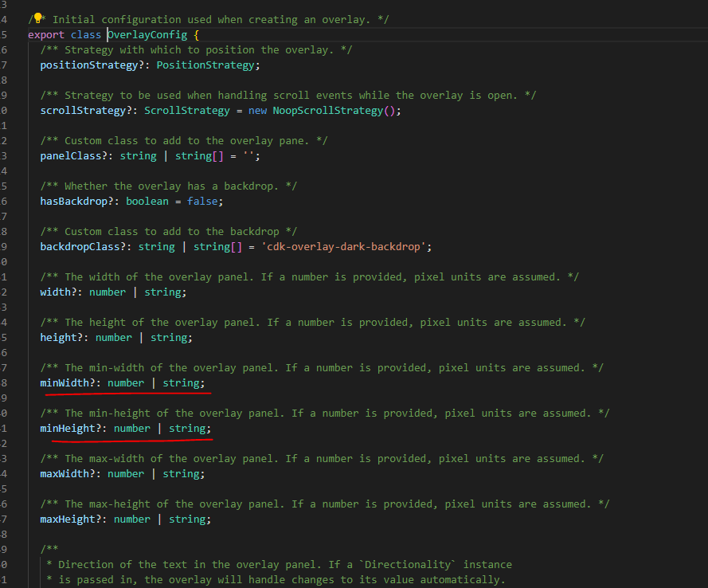708x588 pixels.
Task: Click the comment line 'is passed in, the overlay will handle changes'
Action: (276, 580)
